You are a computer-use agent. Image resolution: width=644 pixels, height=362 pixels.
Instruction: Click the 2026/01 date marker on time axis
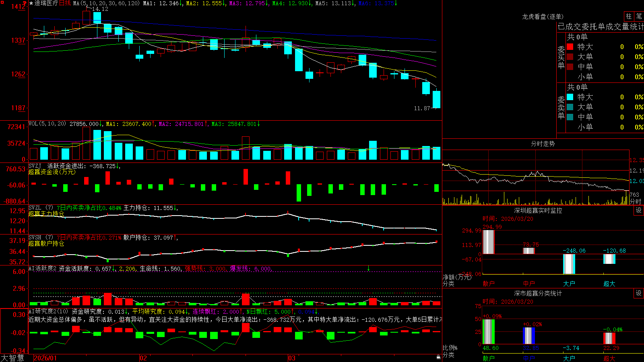45,358
